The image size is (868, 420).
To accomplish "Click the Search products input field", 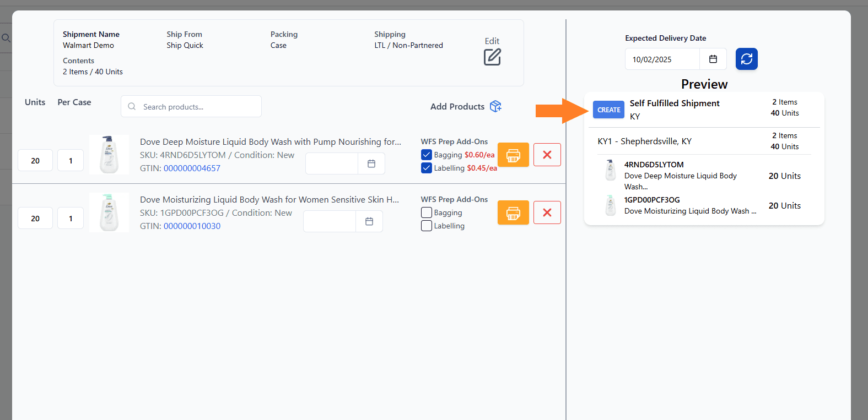I will coord(198,107).
